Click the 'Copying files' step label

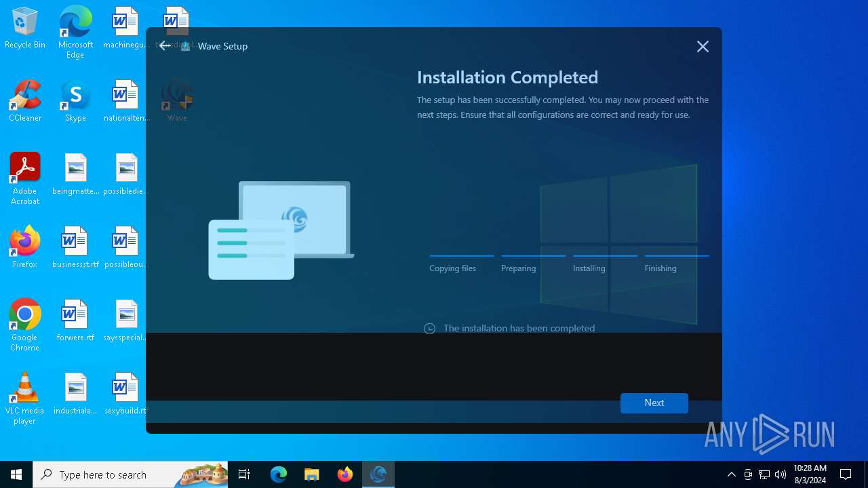452,268
